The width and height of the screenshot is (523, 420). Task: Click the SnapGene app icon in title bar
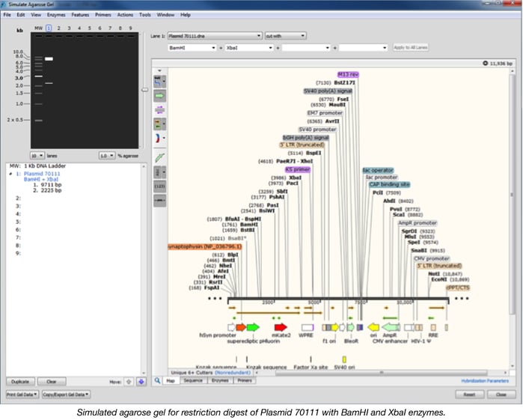(x=4, y=4)
